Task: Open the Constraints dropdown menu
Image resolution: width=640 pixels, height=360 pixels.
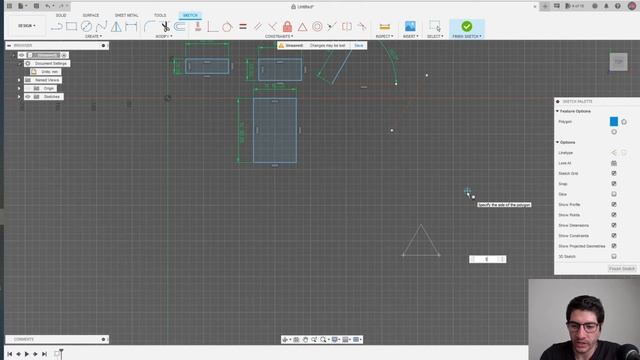Action: pos(279,36)
